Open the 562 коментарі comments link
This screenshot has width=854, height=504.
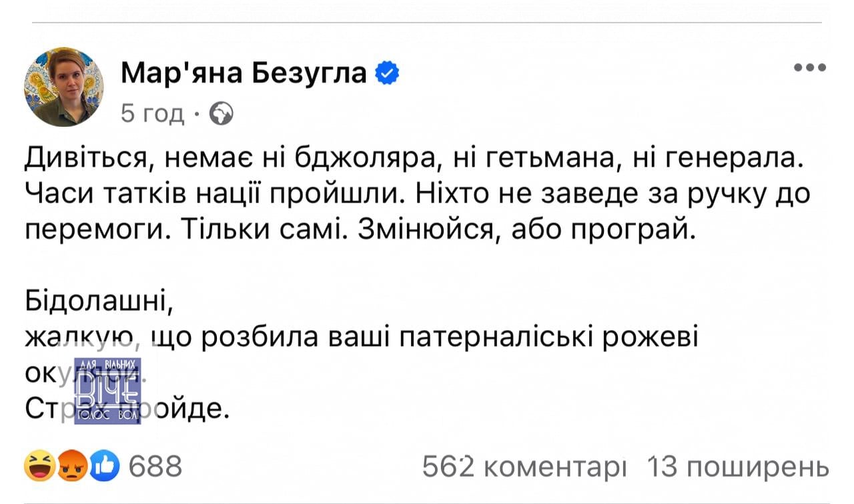524,466
